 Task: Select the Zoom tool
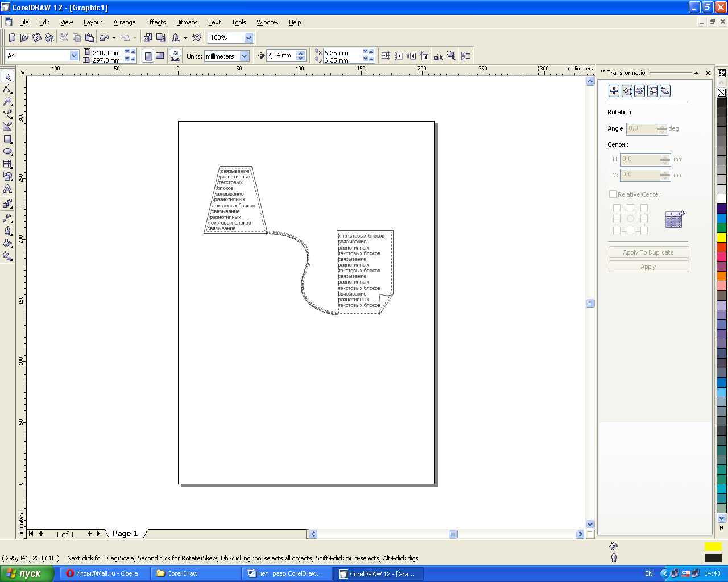7,102
